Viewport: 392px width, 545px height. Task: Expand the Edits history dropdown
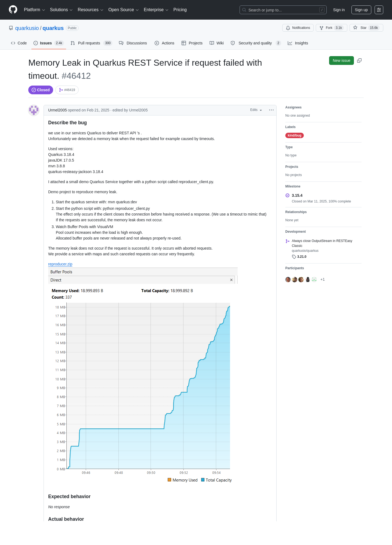[x=256, y=110]
